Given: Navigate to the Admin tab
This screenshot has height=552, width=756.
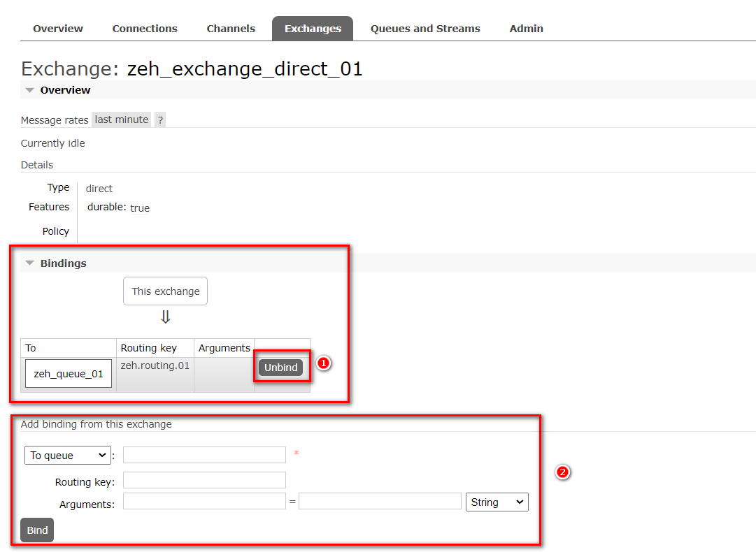Looking at the screenshot, I should click(x=526, y=29).
